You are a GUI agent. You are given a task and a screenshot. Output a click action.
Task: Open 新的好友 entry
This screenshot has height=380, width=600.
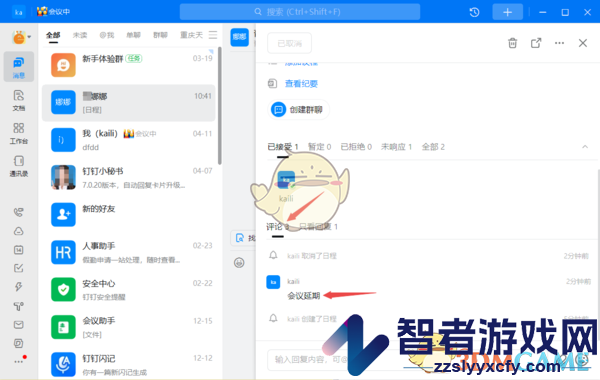pyautogui.click(x=129, y=215)
